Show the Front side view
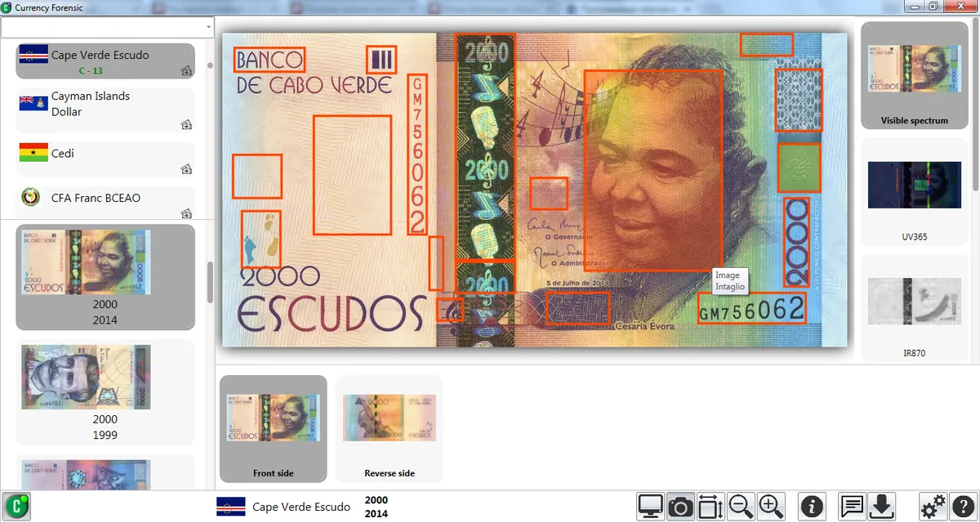The height and width of the screenshot is (523, 980). click(x=274, y=428)
